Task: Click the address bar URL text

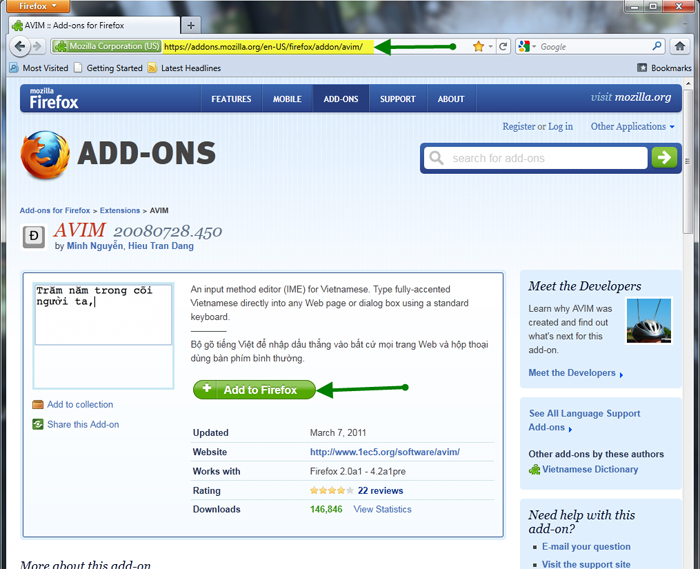Action: tap(263, 46)
